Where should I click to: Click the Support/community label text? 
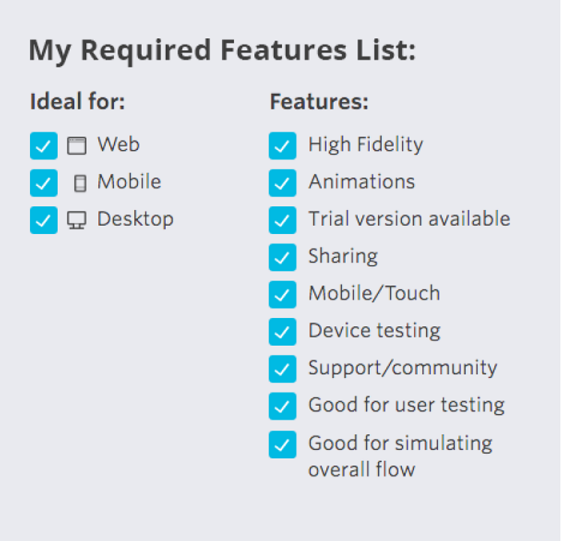click(x=403, y=368)
